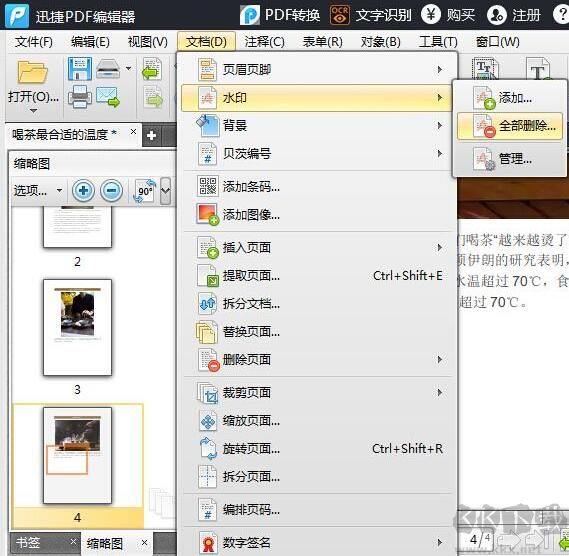
Task: Zoom in thumbnails with plus button
Action: 83,190
